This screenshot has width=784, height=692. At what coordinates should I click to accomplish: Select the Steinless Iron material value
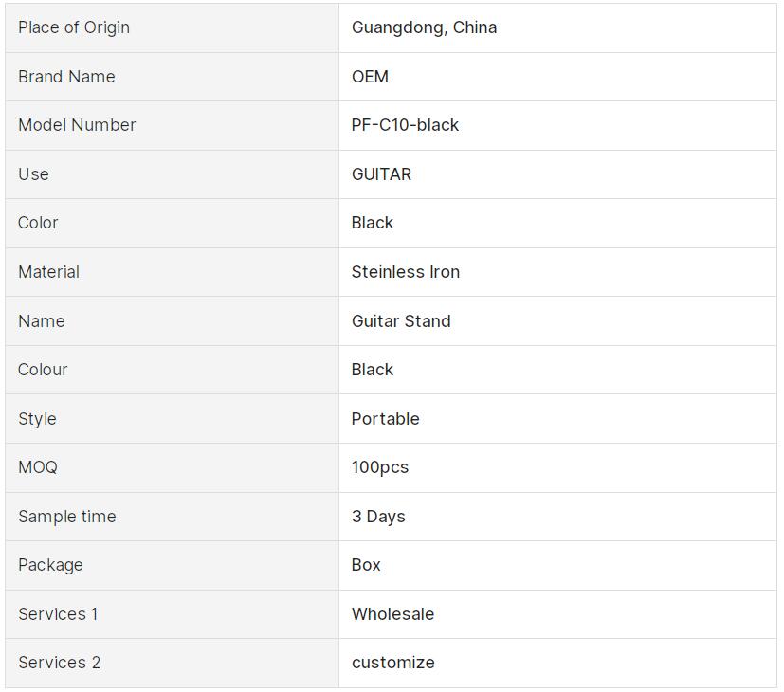pos(406,272)
